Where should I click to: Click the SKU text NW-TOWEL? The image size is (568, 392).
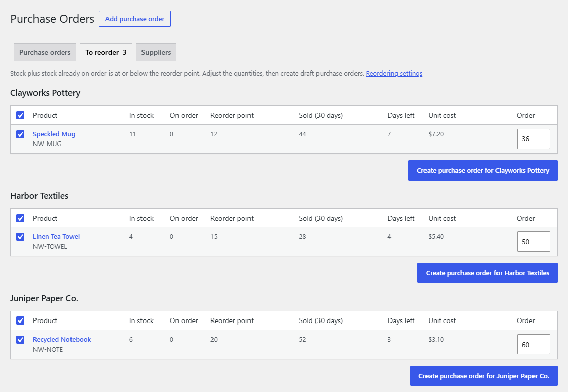pyautogui.click(x=50, y=247)
